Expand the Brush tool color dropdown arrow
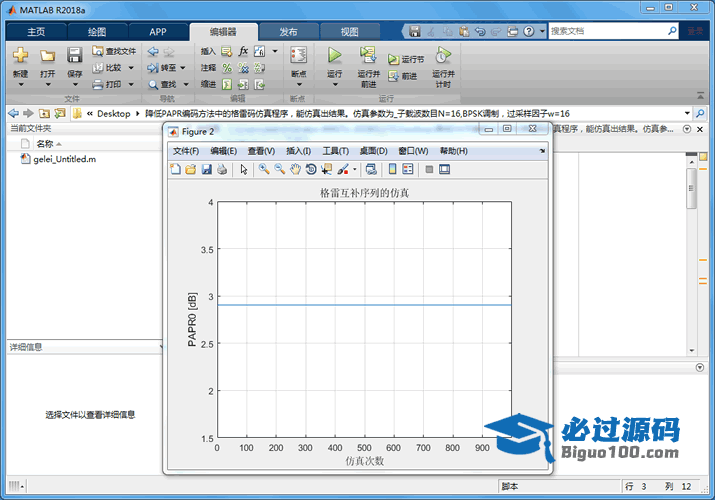This screenshot has height=500, width=715. click(x=354, y=169)
